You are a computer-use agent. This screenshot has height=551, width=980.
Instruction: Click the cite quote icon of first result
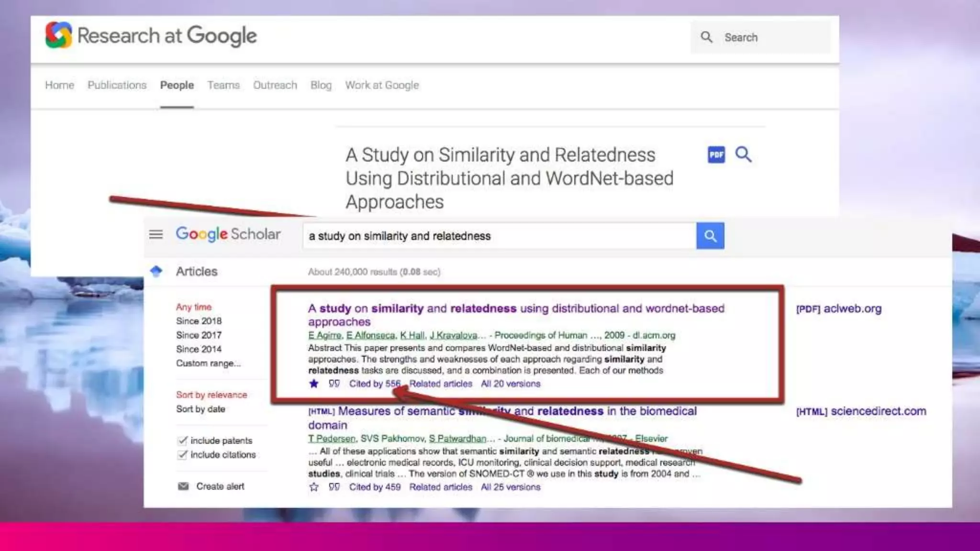(334, 384)
